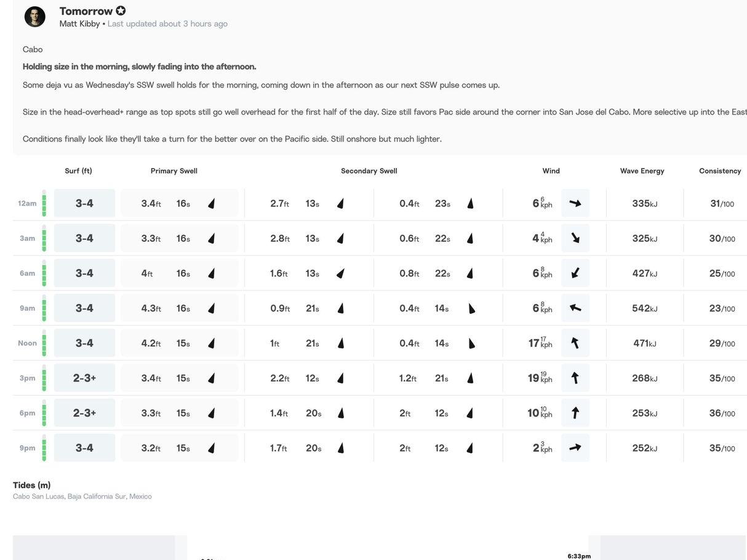The height and width of the screenshot is (560, 747).
Task: Click the 2-3+ surf height at 3pm
Action: (x=84, y=378)
